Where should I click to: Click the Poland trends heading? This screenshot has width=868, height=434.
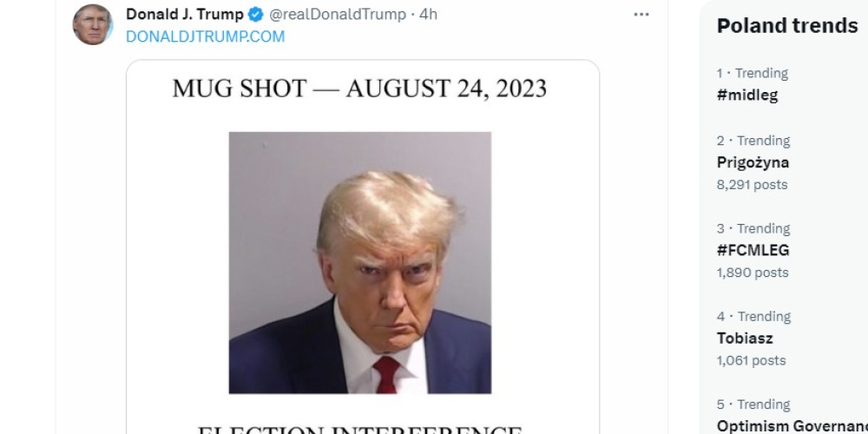[786, 26]
